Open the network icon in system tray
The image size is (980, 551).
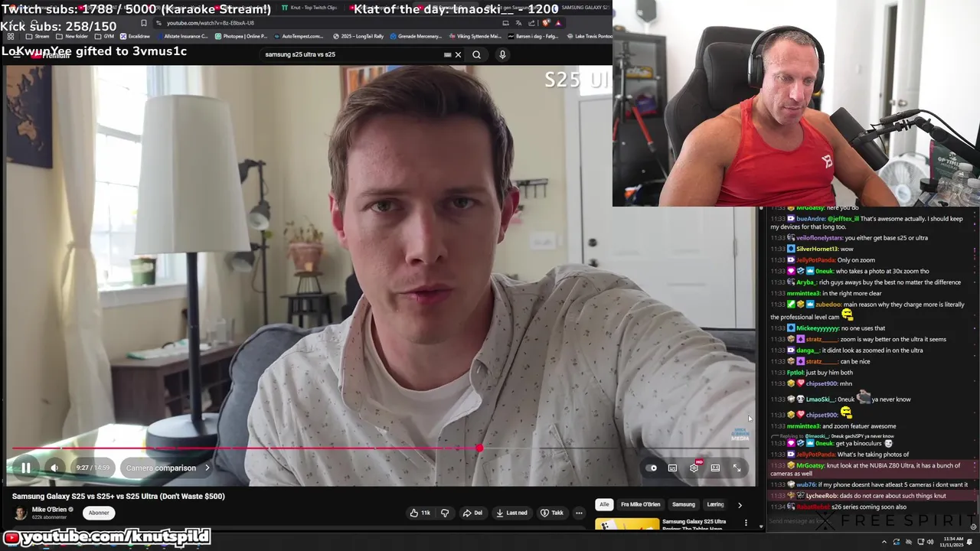point(920,542)
